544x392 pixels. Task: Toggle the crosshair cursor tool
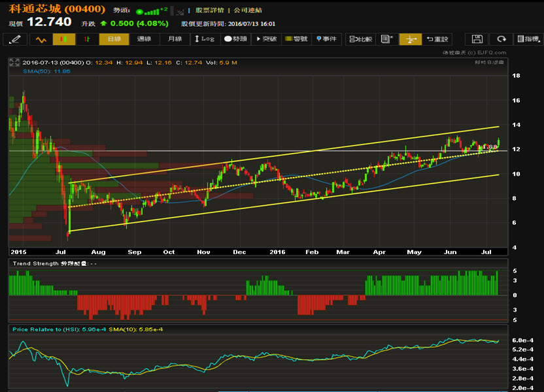click(411, 39)
